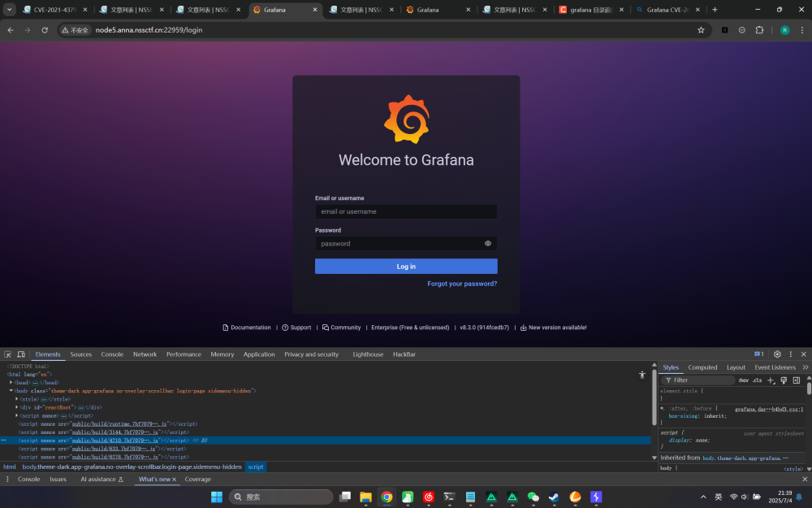812x508 pixels.
Task: Activate the DevTools inspect element picker
Action: pos(8,354)
